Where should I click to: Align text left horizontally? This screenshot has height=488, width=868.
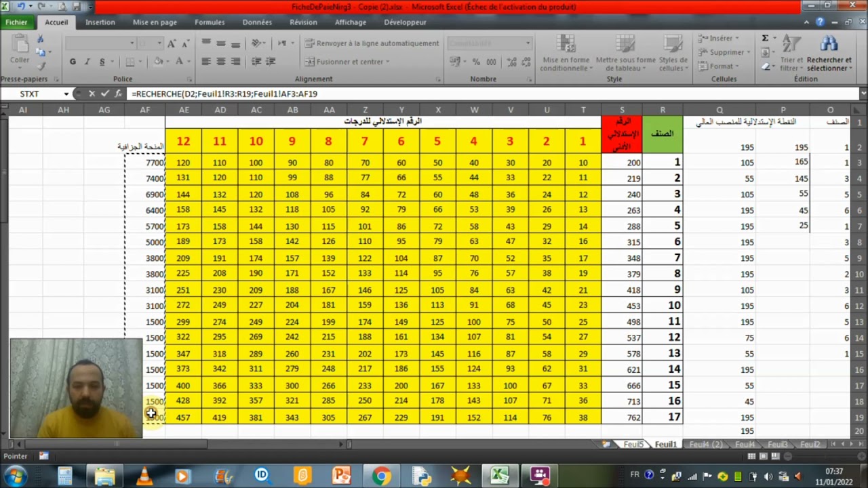206,62
